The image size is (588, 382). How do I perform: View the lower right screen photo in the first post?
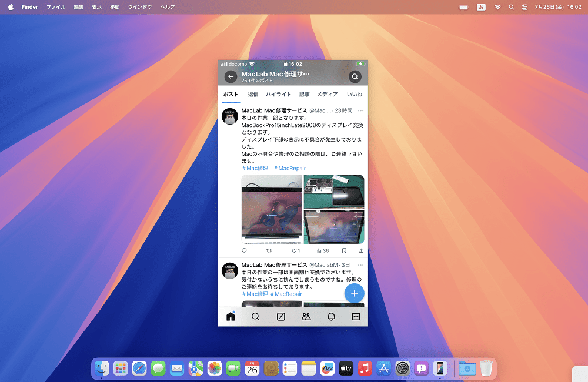click(x=334, y=227)
